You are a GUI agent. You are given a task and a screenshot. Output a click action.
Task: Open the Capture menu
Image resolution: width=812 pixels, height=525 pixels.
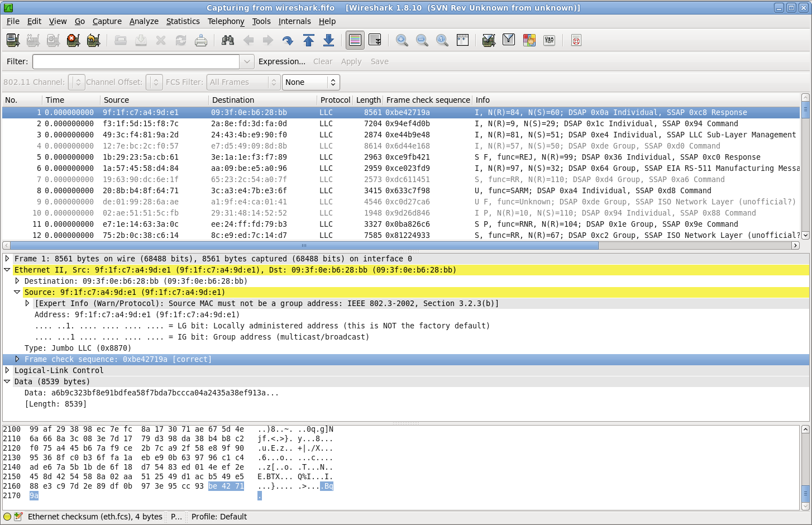pos(107,21)
